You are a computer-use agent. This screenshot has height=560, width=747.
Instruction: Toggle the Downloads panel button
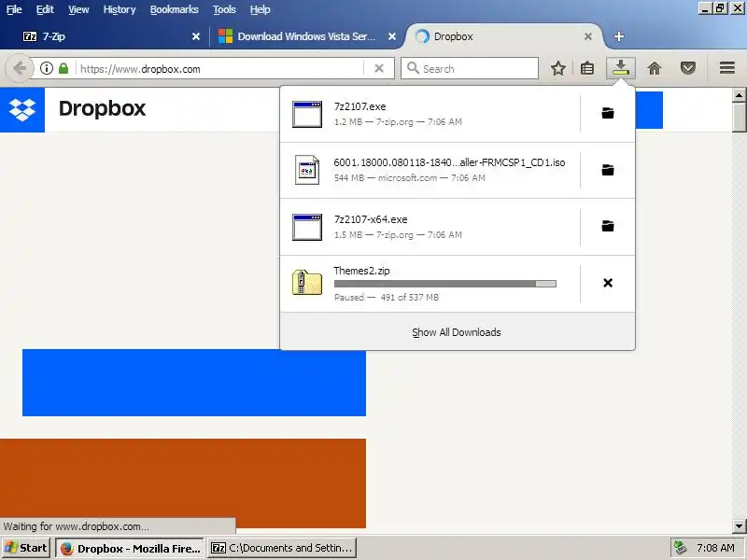pos(621,68)
